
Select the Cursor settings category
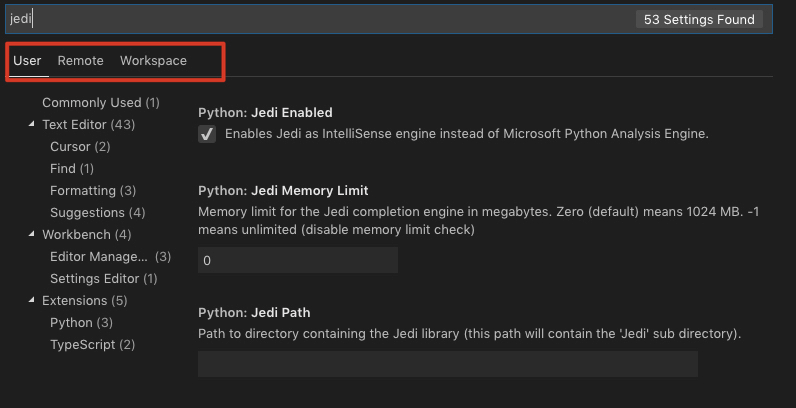point(80,147)
